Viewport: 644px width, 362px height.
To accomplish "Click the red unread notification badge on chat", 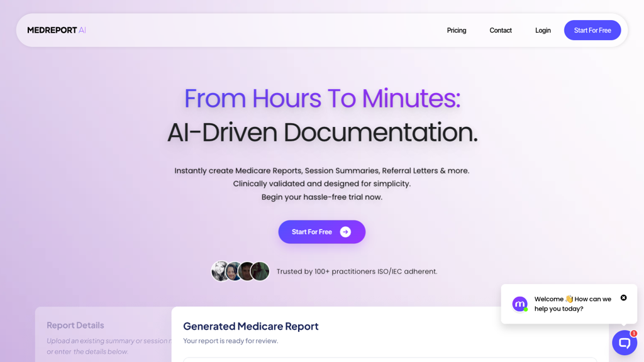I will coord(634,333).
